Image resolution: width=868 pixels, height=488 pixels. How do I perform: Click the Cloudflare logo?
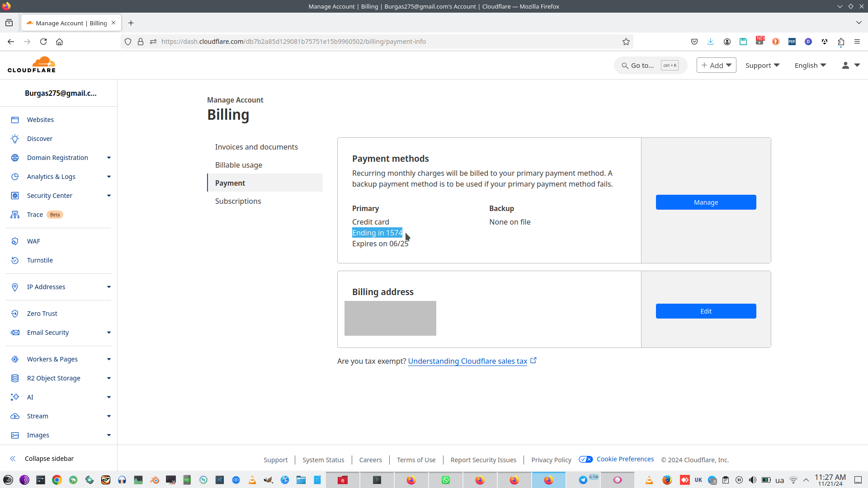[32, 65]
